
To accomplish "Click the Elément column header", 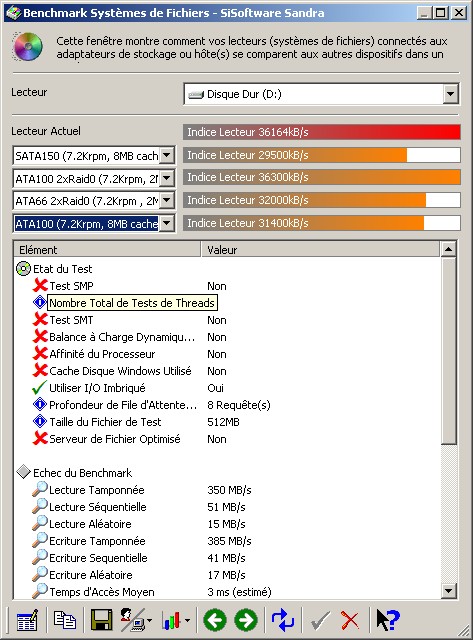I will click(107, 250).
